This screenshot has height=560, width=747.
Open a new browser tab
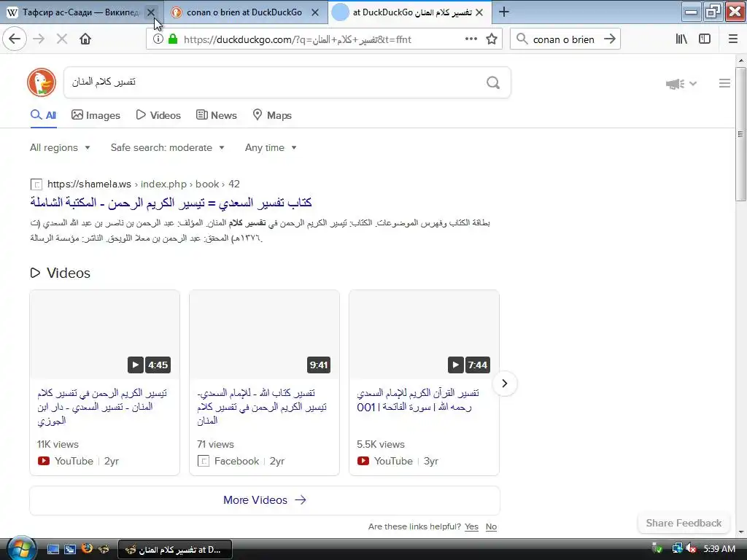pyautogui.click(x=503, y=12)
